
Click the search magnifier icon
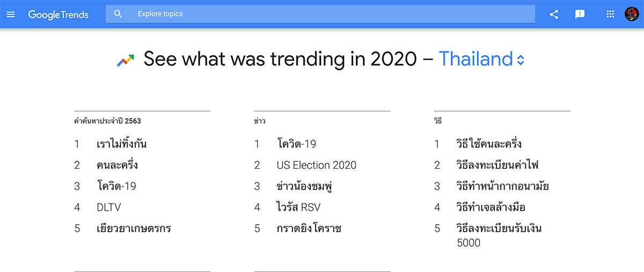pyautogui.click(x=118, y=14)
